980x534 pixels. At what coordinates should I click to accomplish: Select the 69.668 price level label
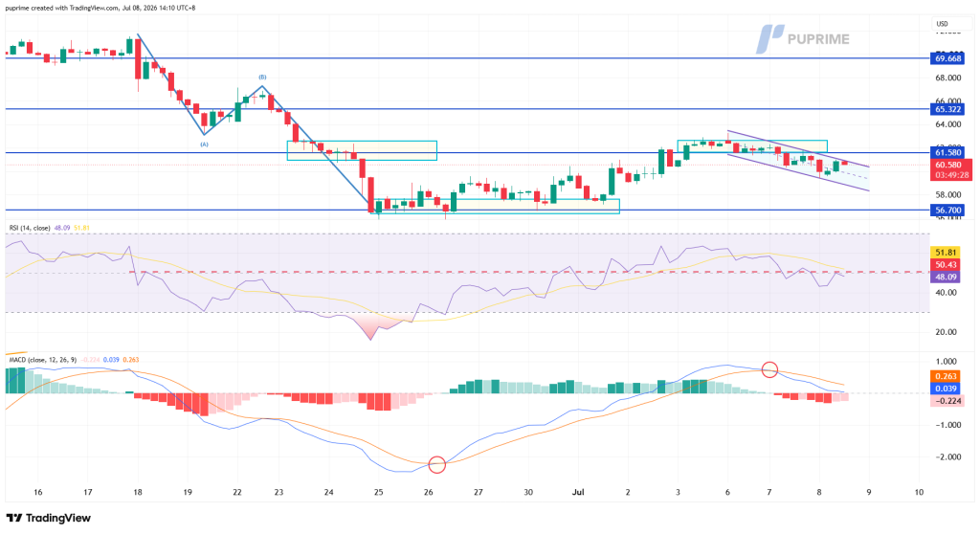pos(947,58)
